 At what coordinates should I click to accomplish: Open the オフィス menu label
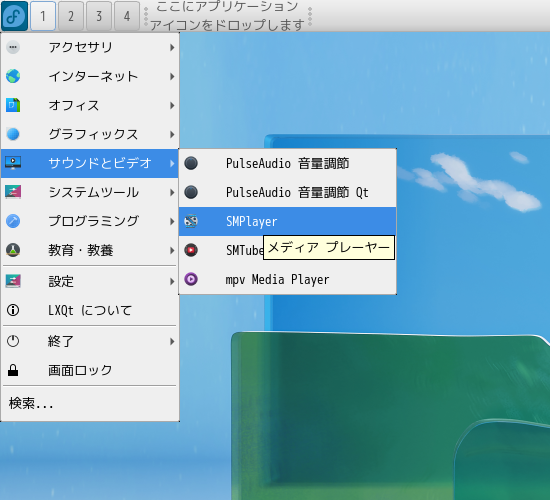tap(74, 105)
